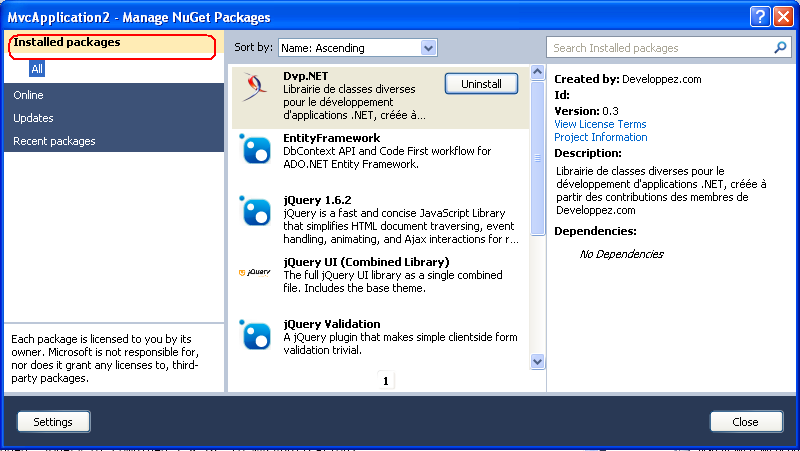Close the Manage NuGet Packages dialog via X

[783, 16]
